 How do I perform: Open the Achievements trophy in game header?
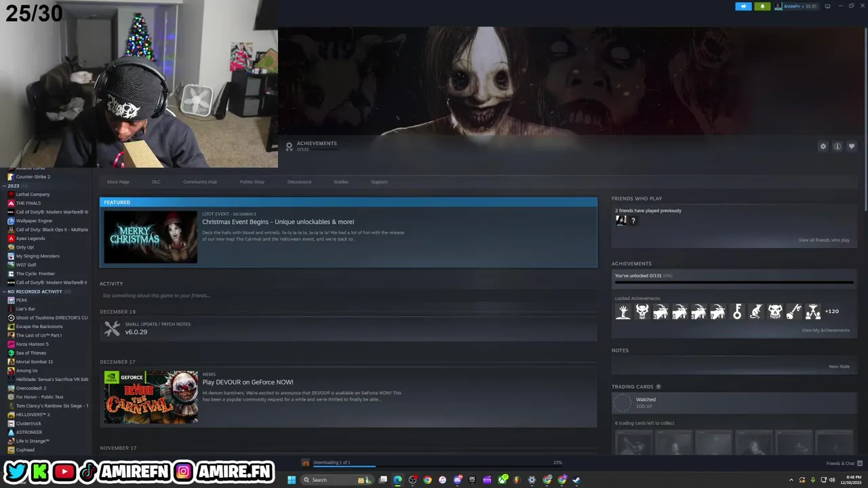point(289,146)
